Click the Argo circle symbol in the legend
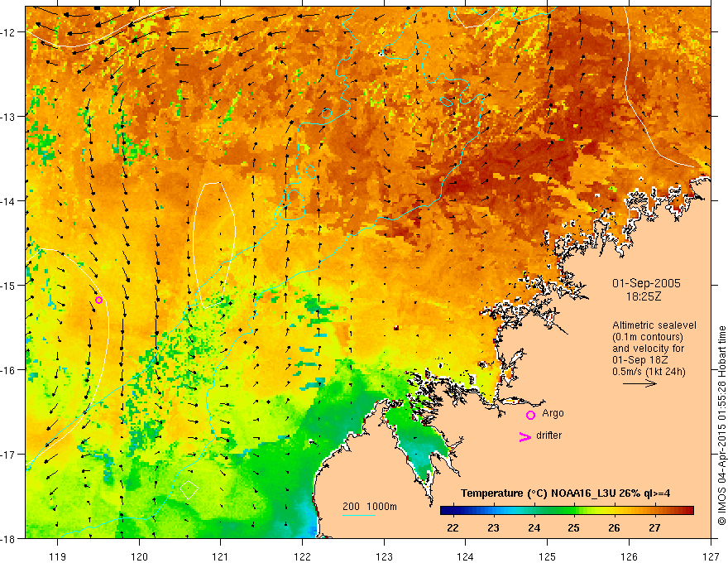728x563 pixels. pos(530,415)
